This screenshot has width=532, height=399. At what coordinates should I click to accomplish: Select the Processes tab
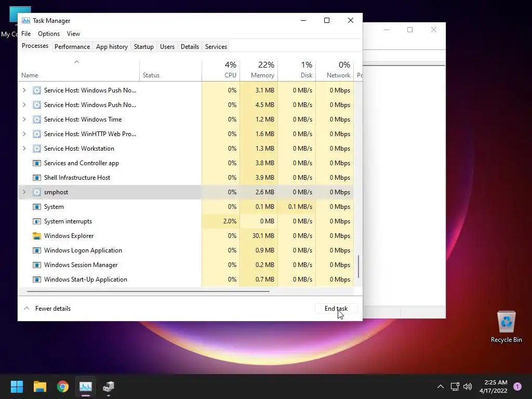pyautogui.click(x=35, y=46)
